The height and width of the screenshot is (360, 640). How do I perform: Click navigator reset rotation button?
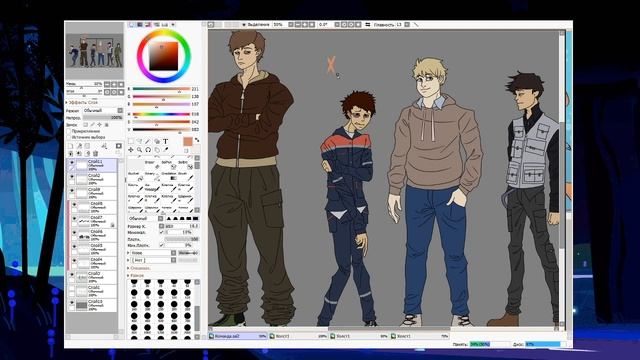121,92
